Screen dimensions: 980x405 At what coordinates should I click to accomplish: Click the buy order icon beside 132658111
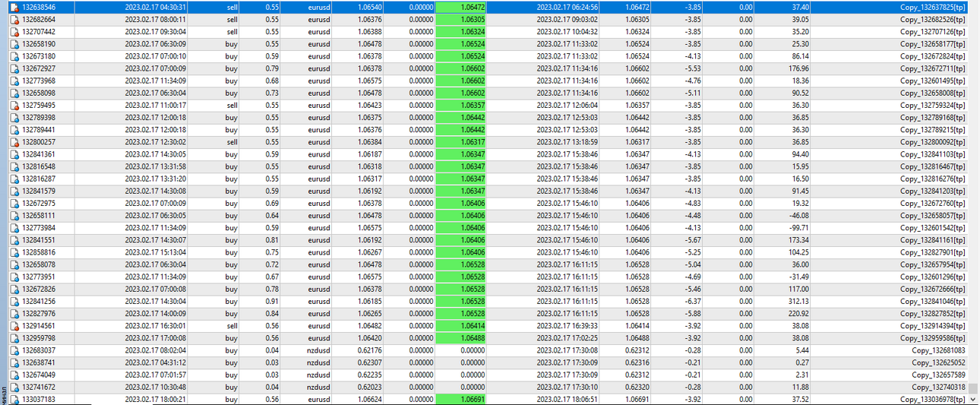14,215
